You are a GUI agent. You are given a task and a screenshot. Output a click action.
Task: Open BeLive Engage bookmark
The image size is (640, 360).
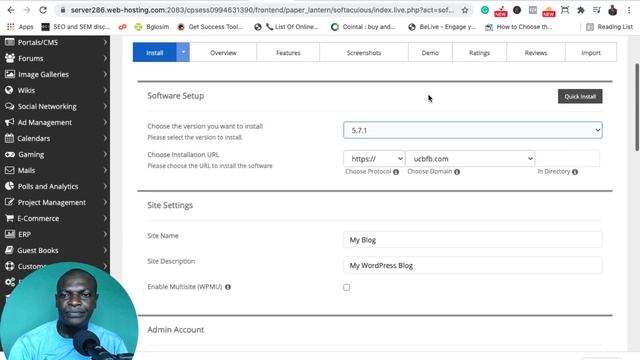442,27
